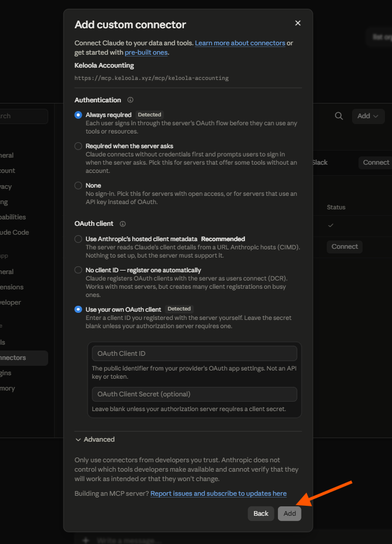Select None authentication option
This screenshot has width=392, height=544.
click(x=78, y=185)
